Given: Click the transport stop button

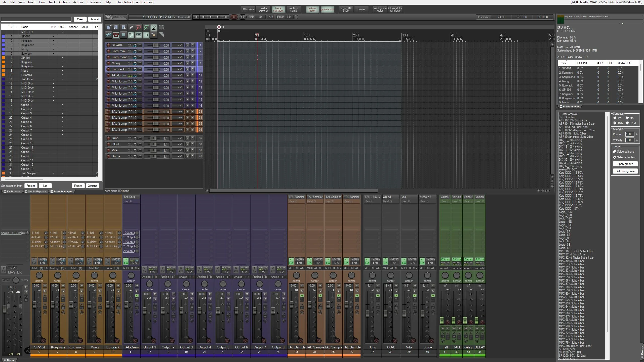Looking at the screenshot, I should [203, 17].
